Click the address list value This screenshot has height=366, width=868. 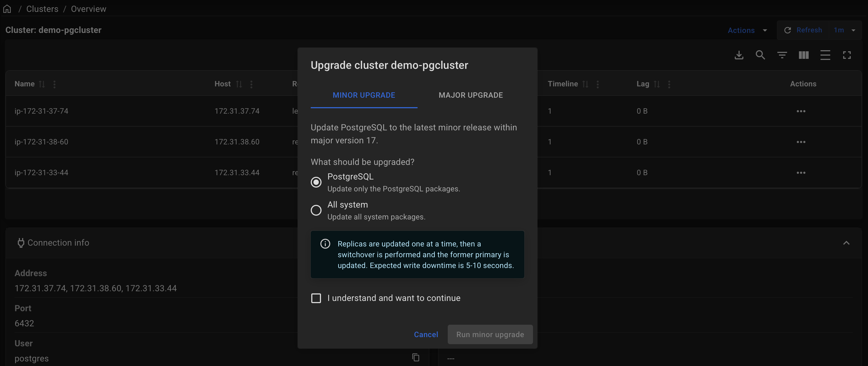(95, 288)
